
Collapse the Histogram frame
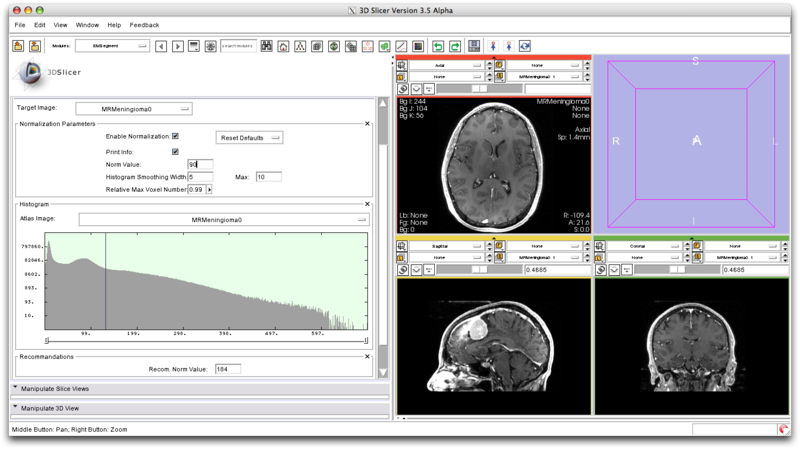point(367,204)
